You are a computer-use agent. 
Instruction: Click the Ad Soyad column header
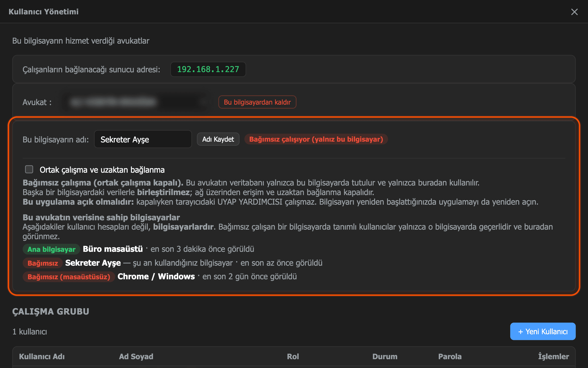[136, 356]
